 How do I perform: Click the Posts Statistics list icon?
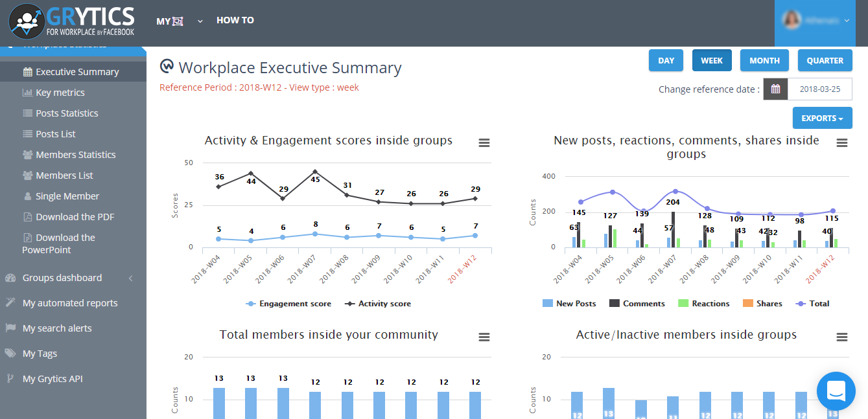(27, 113)
